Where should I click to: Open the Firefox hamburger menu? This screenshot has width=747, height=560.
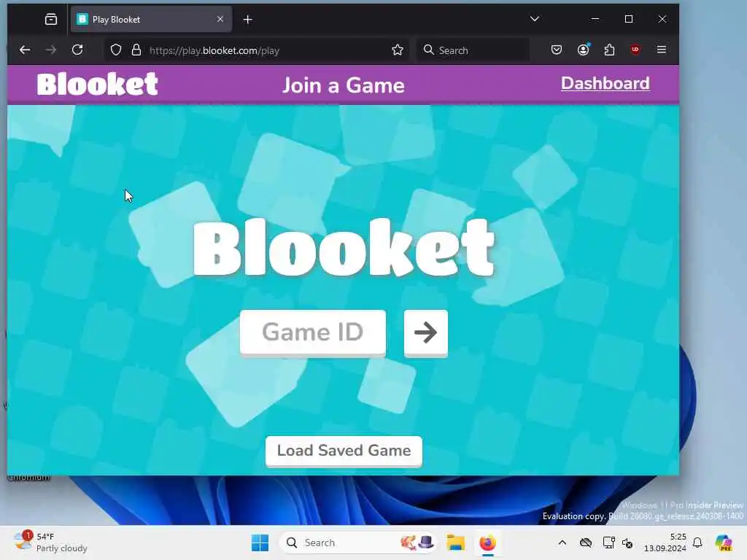pyautogui.click(x=661, y=50)
